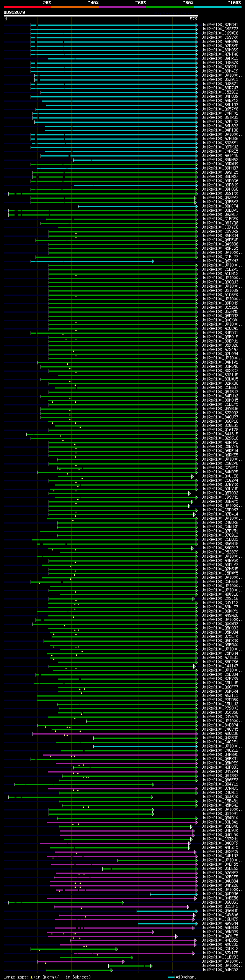
Task: Click the short cyan alignment bar for Q6ZXH3
Action: tap(92, 262)
